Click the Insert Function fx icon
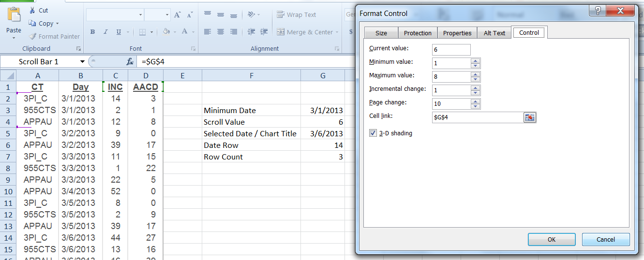 (x=130, y=61)
